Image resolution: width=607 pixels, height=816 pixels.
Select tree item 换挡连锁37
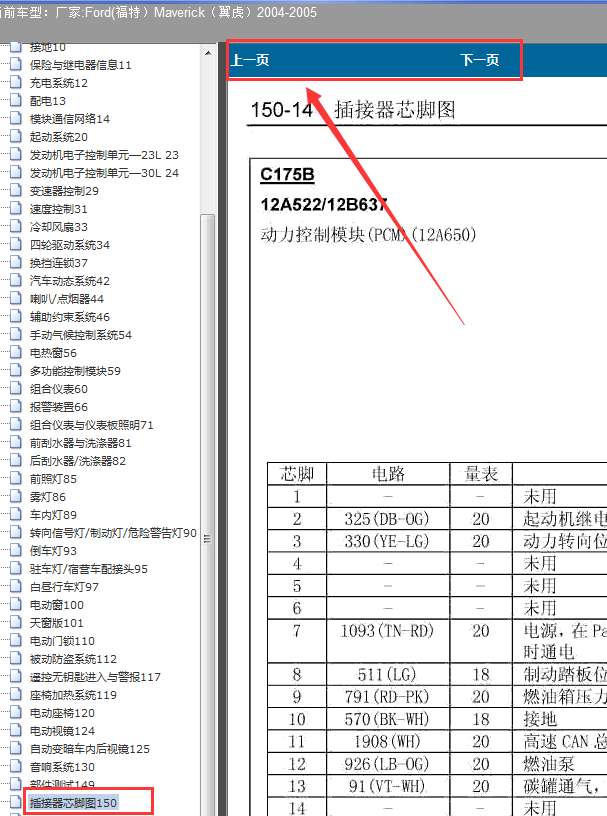(59, 263)
